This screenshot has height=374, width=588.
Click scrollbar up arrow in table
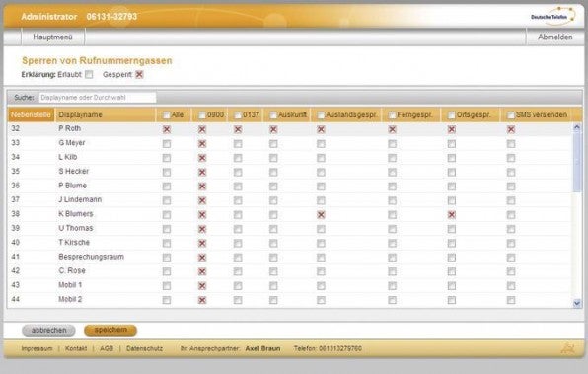click(x=577, y=127)
